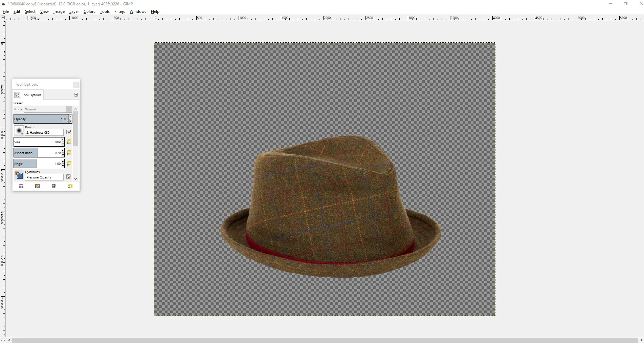Viewport: 644px width, 343px height.
Task: Restore tool options from a saved preset
Action: [x=37, y=186]
